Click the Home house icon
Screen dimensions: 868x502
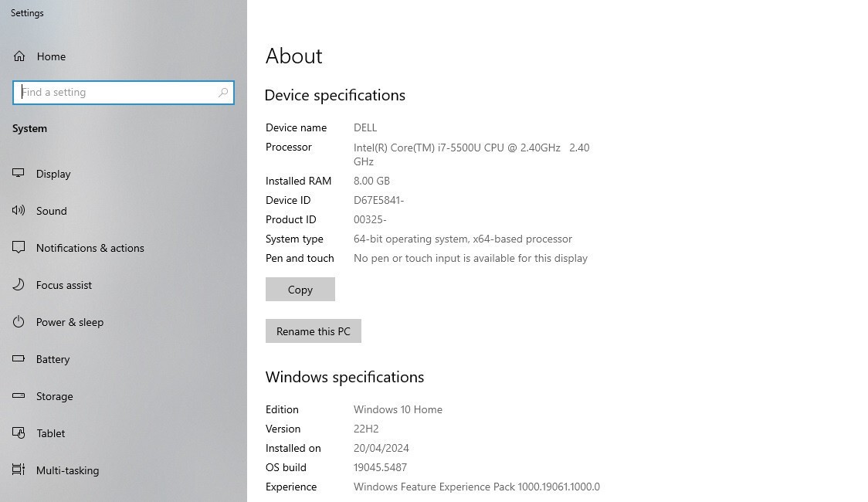[x=19, y=56]
